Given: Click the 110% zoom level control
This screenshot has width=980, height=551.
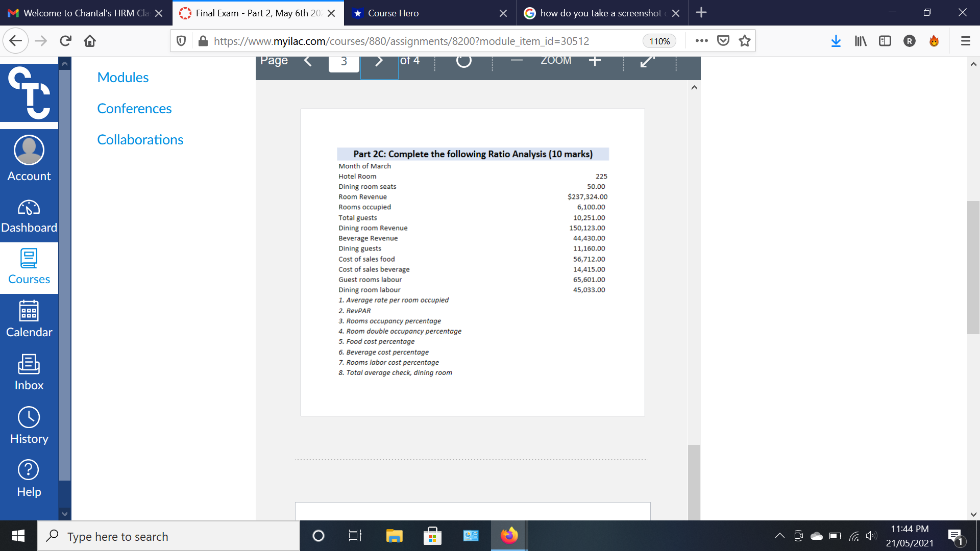Looking at the screenshot, I should (x=659, y=41).
